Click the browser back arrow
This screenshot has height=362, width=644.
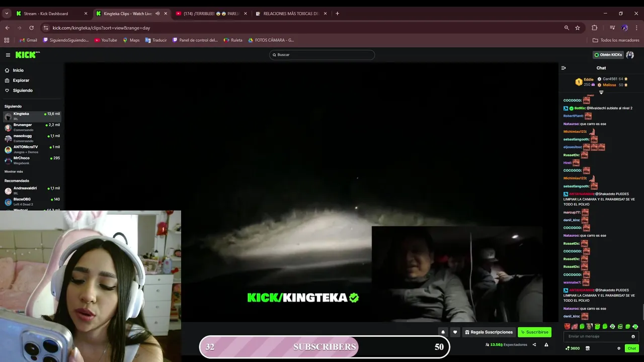pos(7,28)
